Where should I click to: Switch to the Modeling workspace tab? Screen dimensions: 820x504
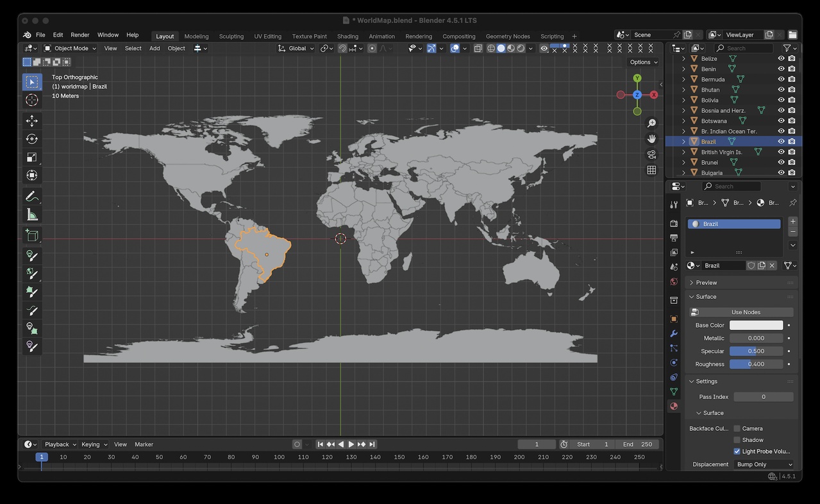[x=196, y=37]
